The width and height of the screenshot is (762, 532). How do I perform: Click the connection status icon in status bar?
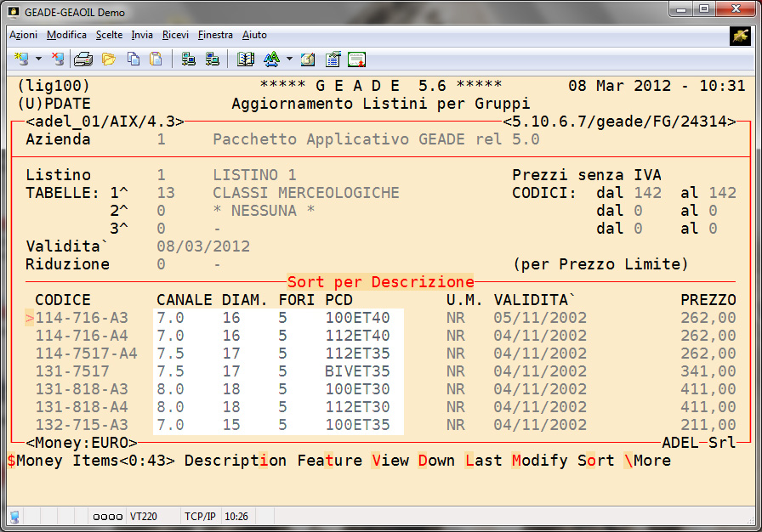pyautogui.click(x=14, y=516)
